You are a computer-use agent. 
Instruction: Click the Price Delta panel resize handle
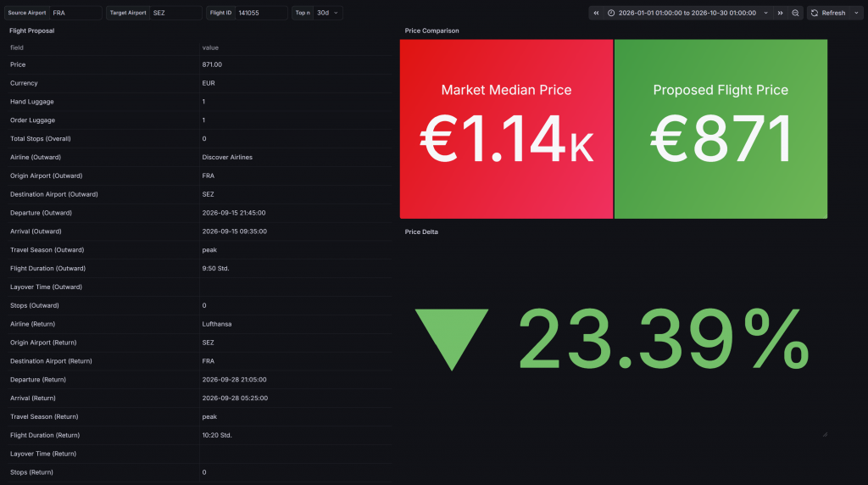coord(824,434)
